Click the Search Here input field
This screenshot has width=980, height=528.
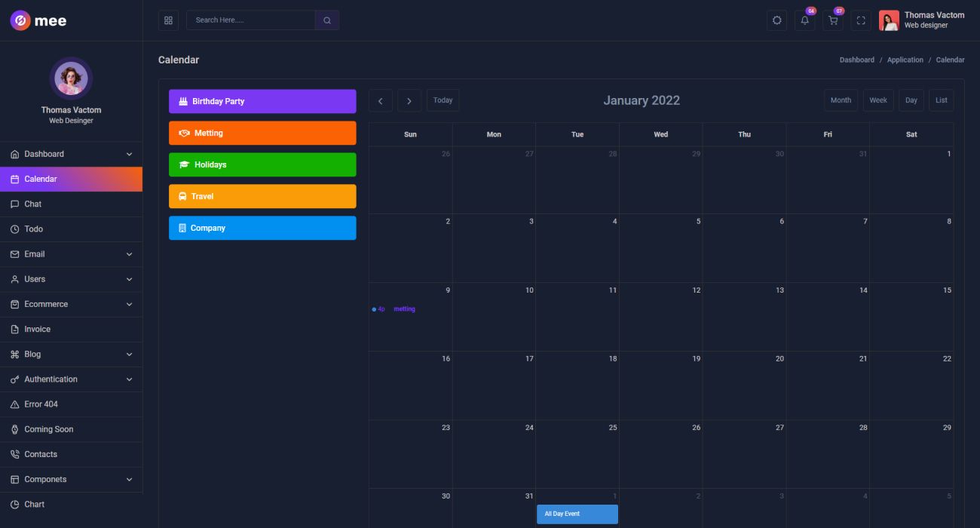251,20
